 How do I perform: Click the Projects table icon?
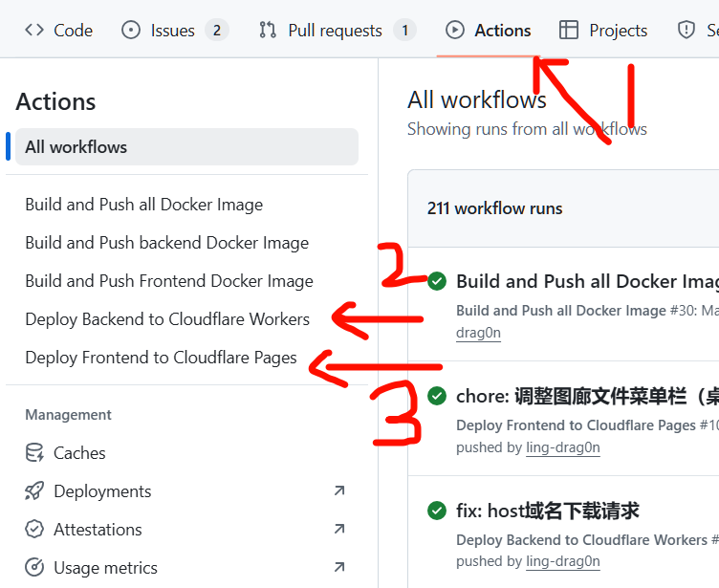point(569,31)
